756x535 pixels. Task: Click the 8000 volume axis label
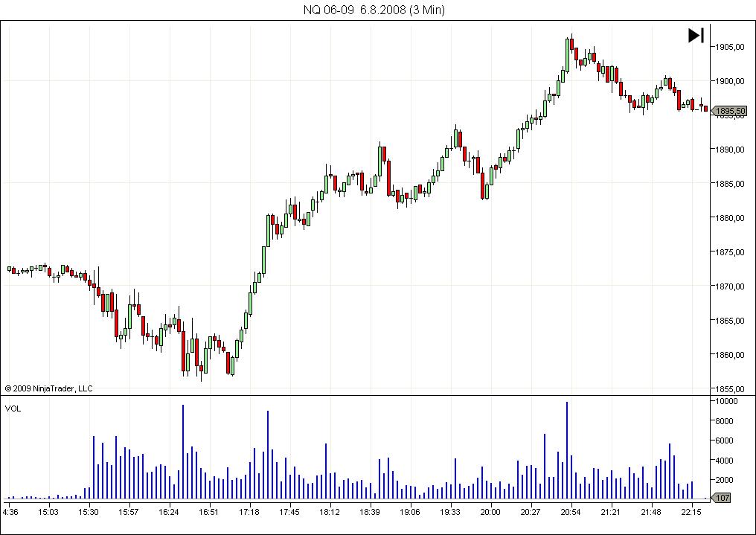tap(725, 420)
